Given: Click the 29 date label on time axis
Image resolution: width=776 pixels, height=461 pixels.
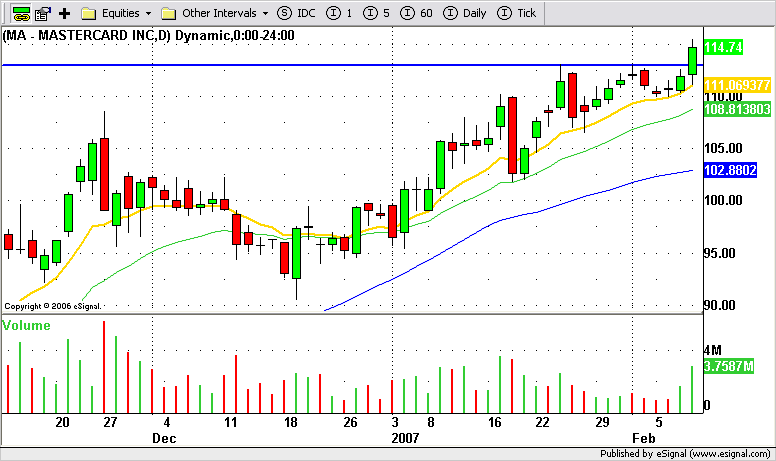Looking at the screenshot, I should click(x=602, y=422).
